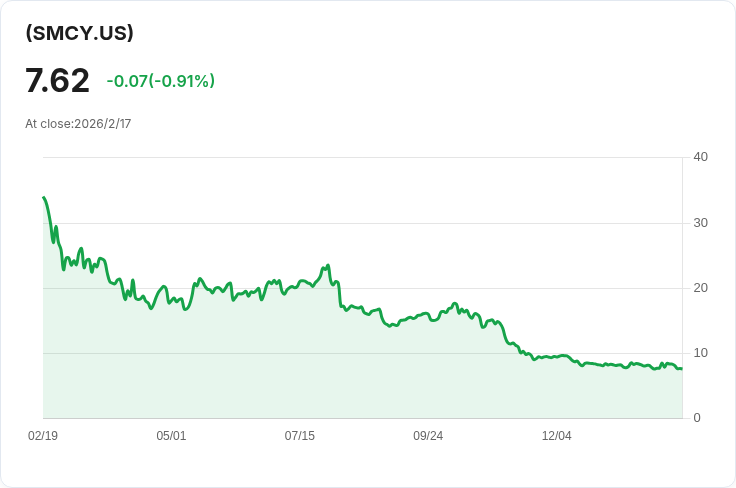
Task: Click the price line's late-July spike peak
Action: (x=328, y=266)
